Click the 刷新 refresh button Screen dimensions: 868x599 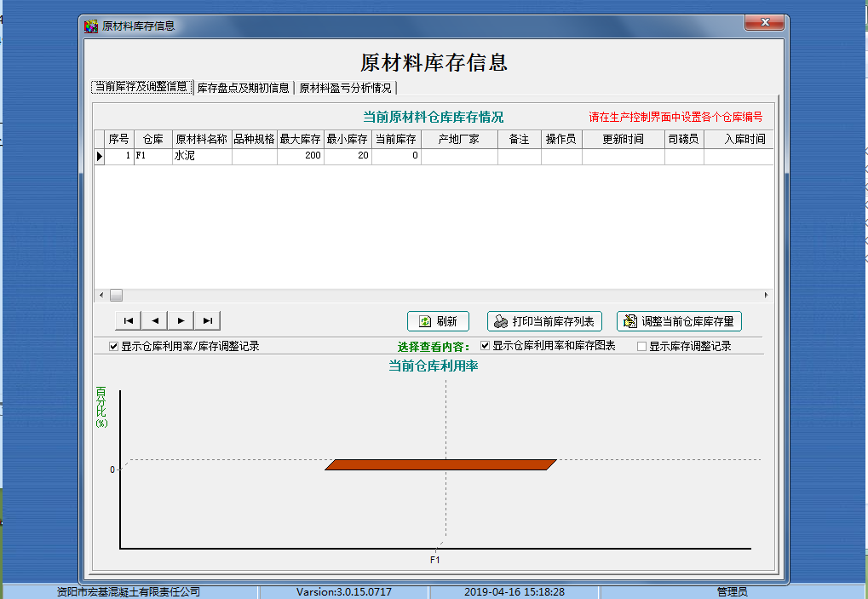coord(438,321)
